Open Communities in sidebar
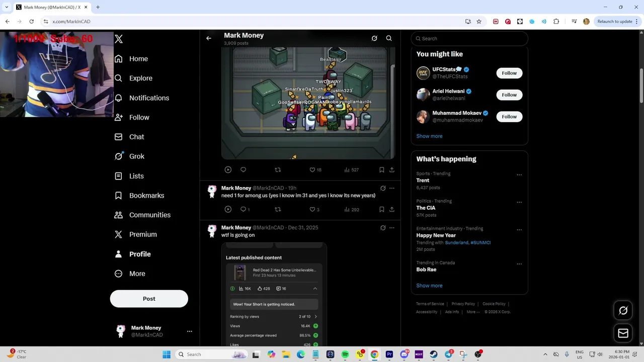This screenshot has height=362, width=644. click(142, 215)
